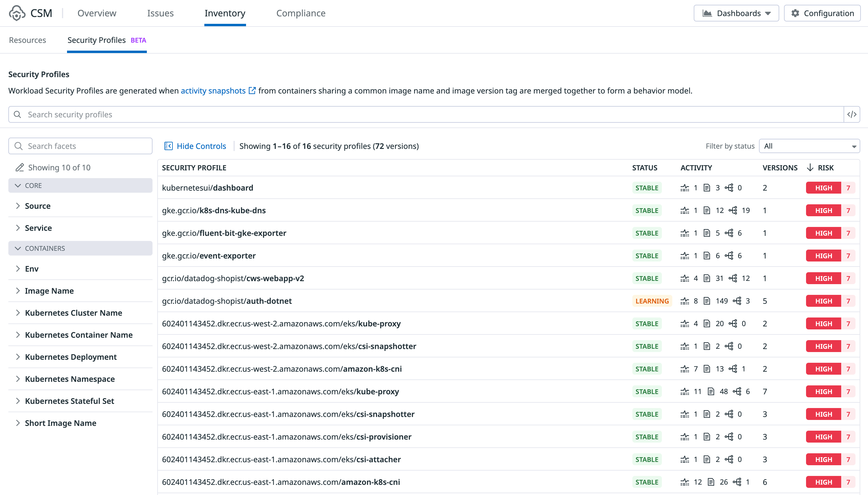
Task: Open the Configuration button
Action: tap(822, 13)
